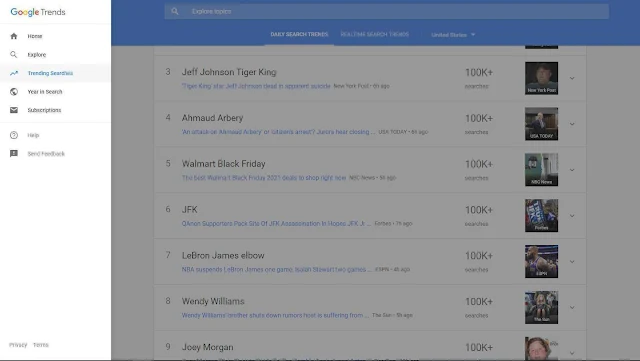The width and height of the screenshot is (640, 361).
Task: Click the Trending Searches arrow icon
Action: click(x=14, y=73)
